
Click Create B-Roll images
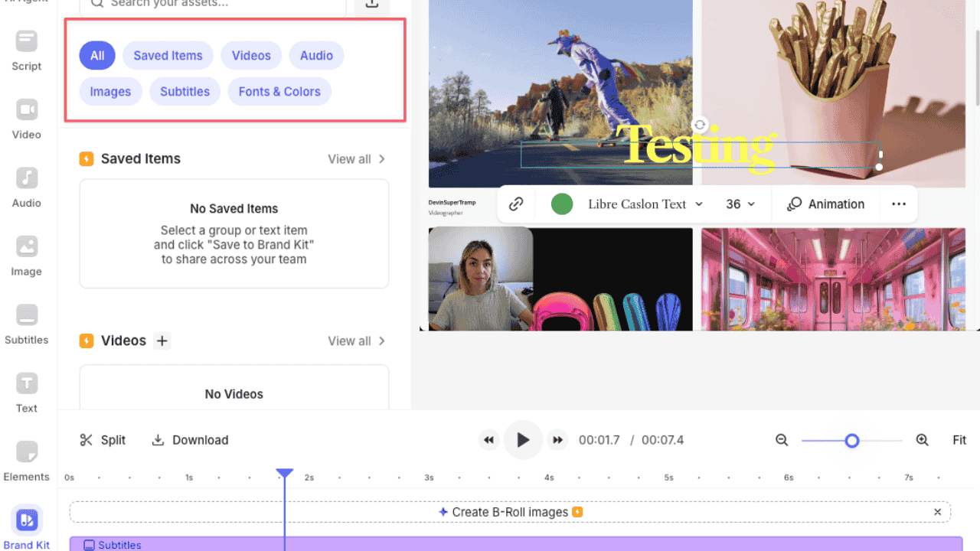tap(510, 512)
